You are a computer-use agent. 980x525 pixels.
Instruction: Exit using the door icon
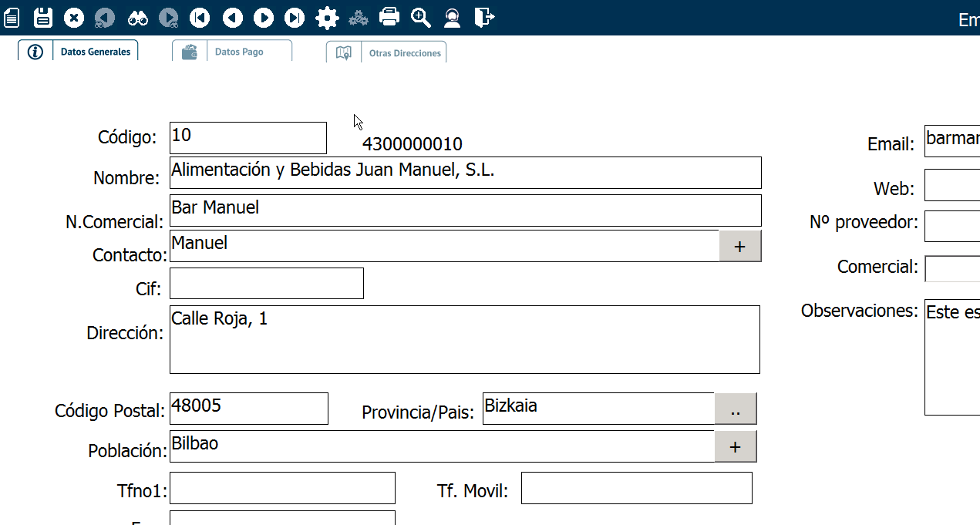coord(484,17)
